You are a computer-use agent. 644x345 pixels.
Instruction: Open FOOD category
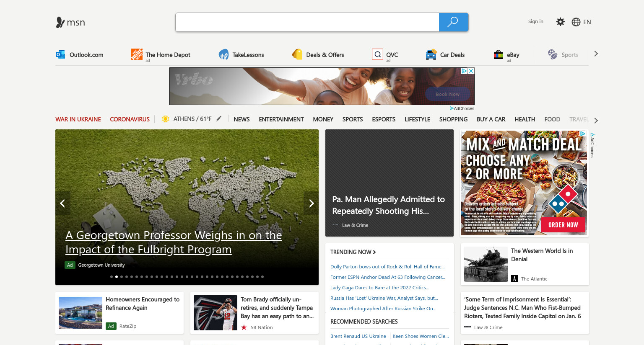(552, 119)
